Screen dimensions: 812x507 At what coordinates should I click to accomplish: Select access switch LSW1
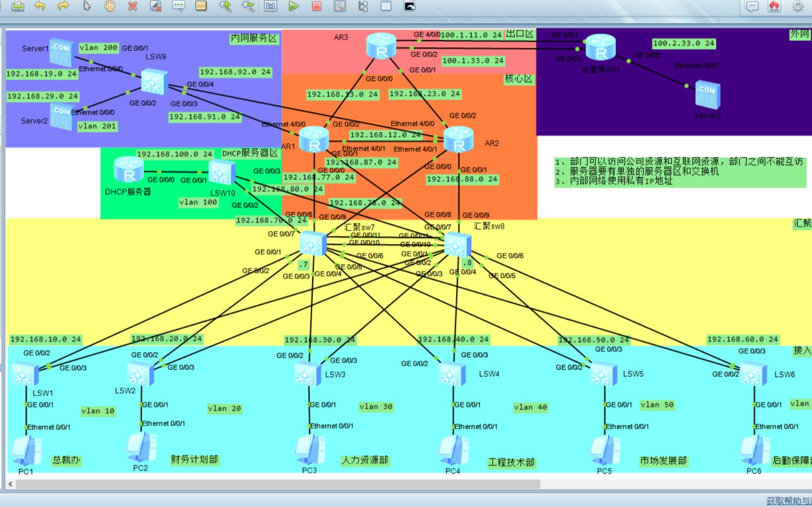pyautogui.click(x=25, y=375)
